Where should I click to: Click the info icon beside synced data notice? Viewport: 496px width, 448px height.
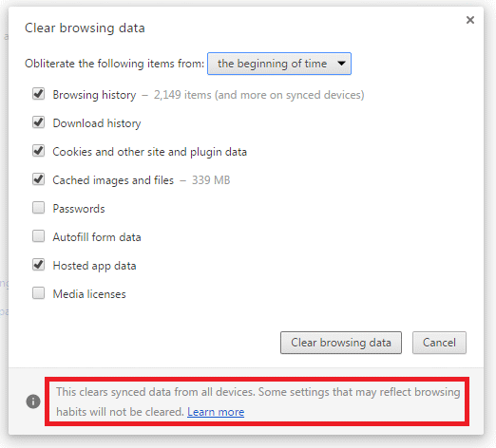click(33, 401)
